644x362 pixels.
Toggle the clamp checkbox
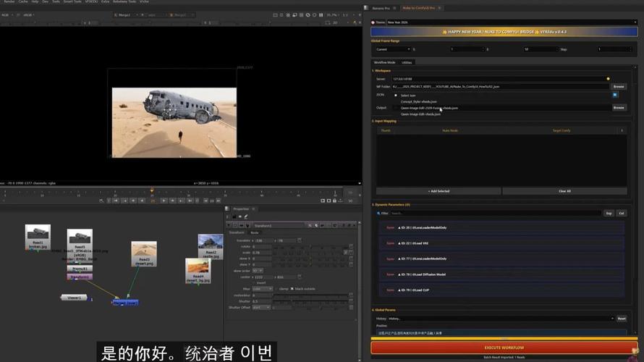tap(277, 289)
